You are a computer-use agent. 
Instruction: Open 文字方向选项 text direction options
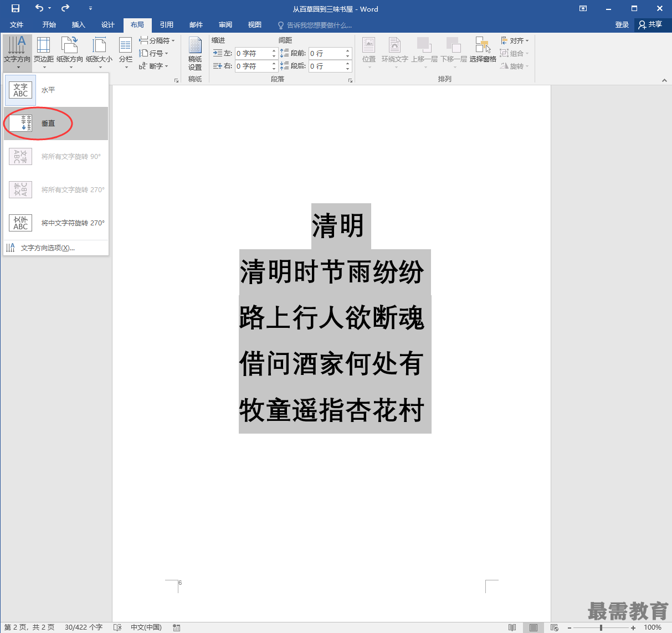pos(56,248)
